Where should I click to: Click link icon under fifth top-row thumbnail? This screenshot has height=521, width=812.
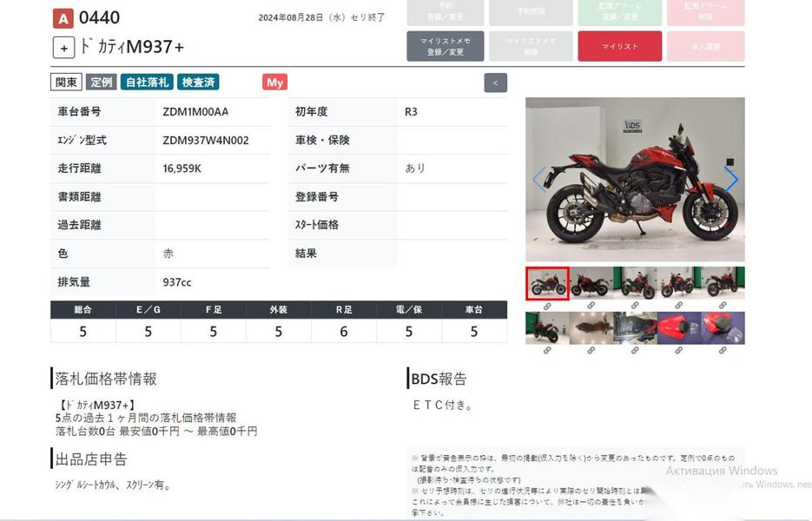[x=723, y=306]
